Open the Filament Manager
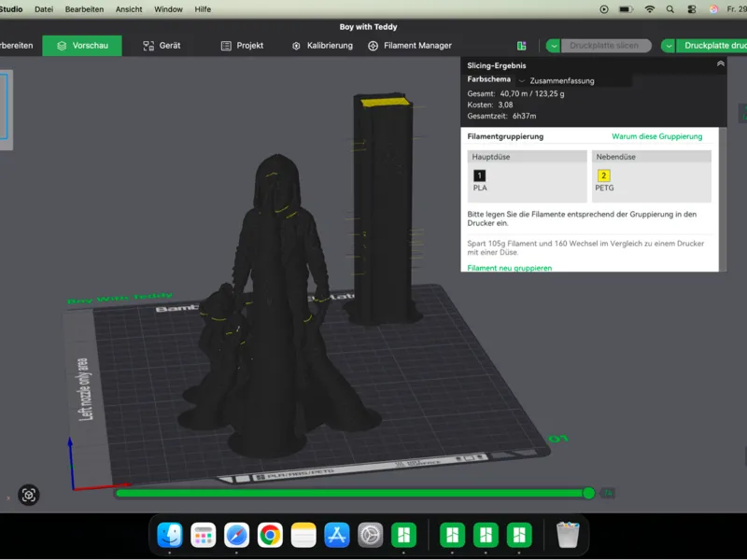747x560 pixels. coord(410,46)
